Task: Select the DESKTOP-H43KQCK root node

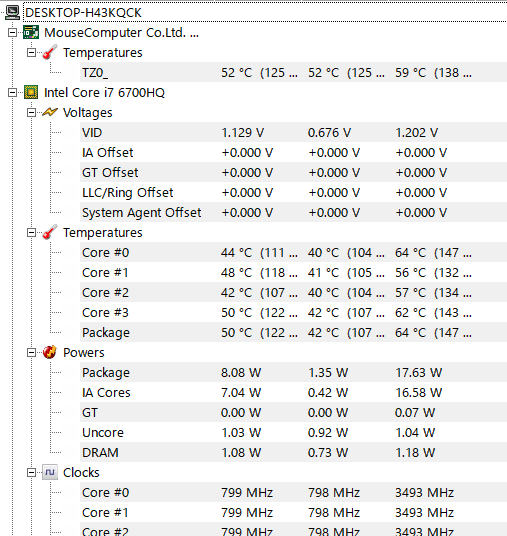Action: pyautogui.click(x=83, y=13)
